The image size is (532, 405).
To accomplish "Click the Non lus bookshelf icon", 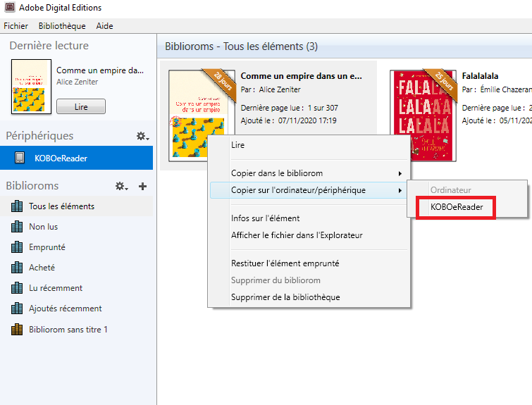I will (x=17, y=227).
